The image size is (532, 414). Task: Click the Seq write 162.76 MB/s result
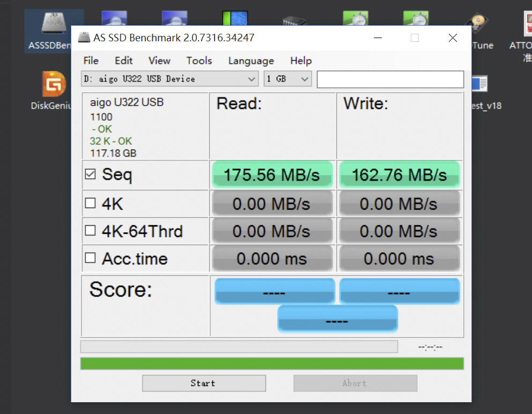400,175
